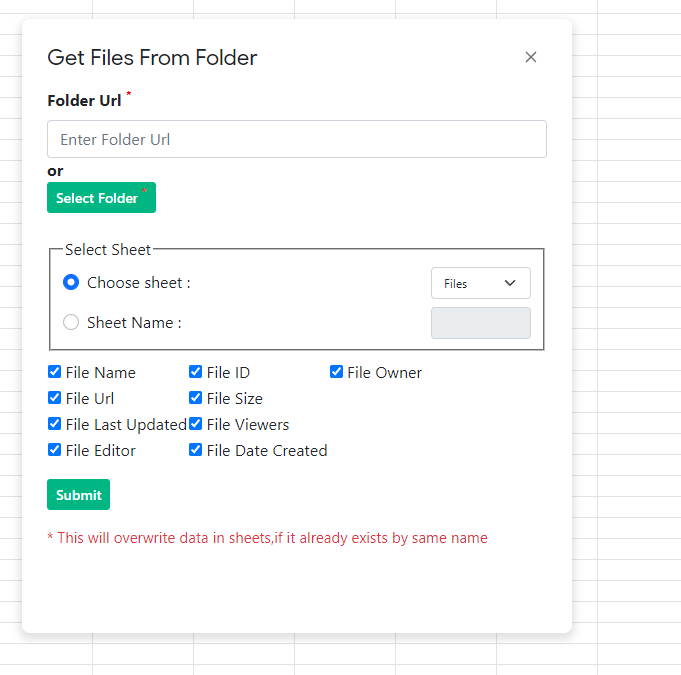This screenshot has height=675, width=681.
Task: Close the Get Files From Folder dialog
Action: [531, 57]
